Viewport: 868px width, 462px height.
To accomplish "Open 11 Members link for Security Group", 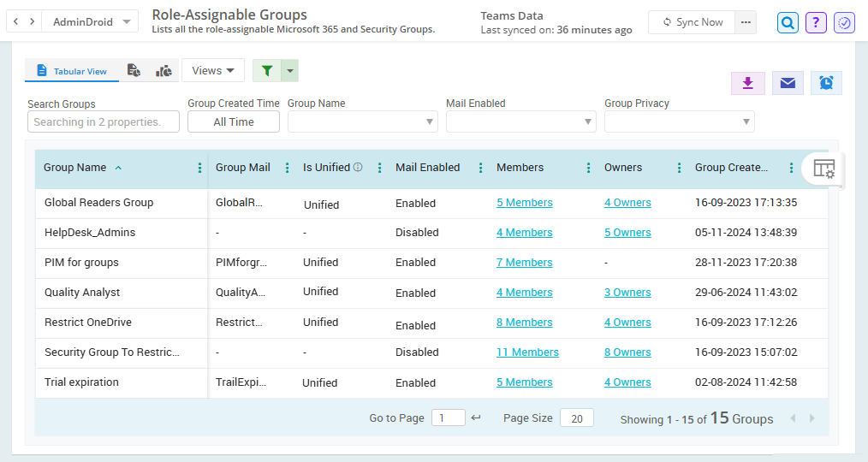I will 527,352.
